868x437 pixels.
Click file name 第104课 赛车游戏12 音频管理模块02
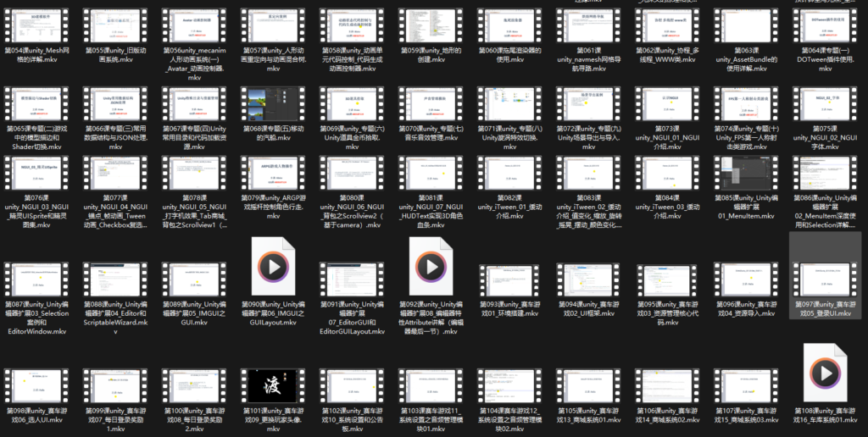click(x=509, y=420)
